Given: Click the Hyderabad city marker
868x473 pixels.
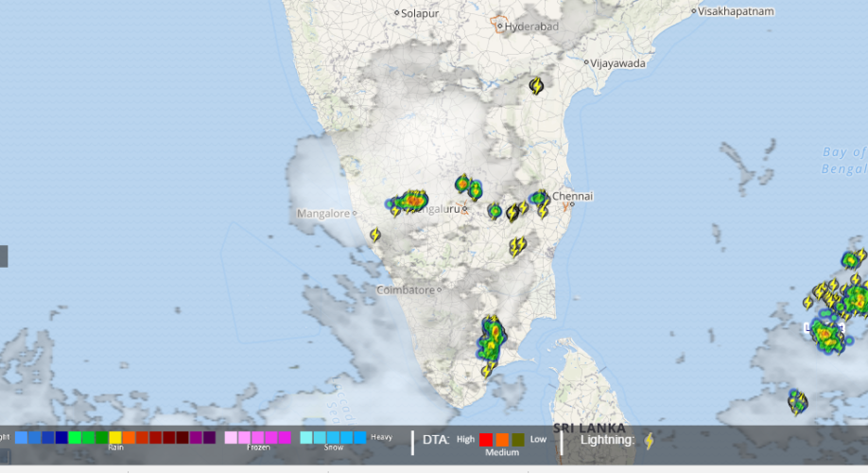Looking at the screenshot, I should [500, 26].
